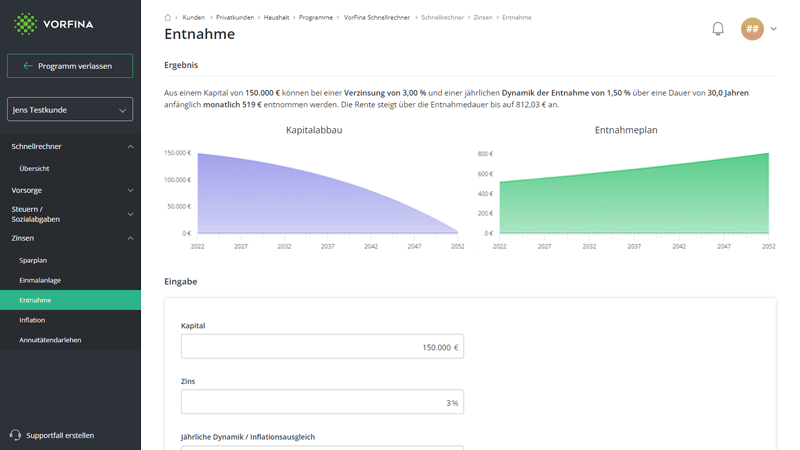
Task: Click Programm verlassen button
Action: tap(70, 66)
